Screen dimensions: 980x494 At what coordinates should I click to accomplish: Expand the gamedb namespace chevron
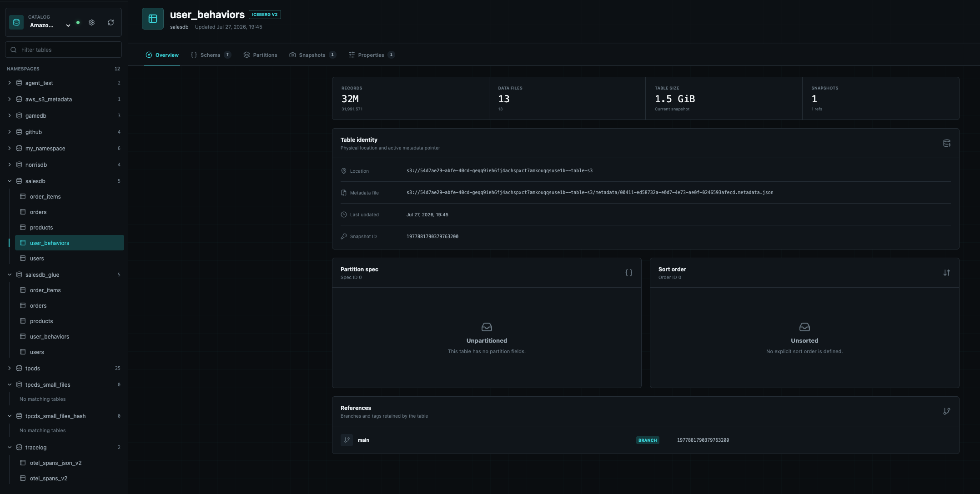click(10, 115)
